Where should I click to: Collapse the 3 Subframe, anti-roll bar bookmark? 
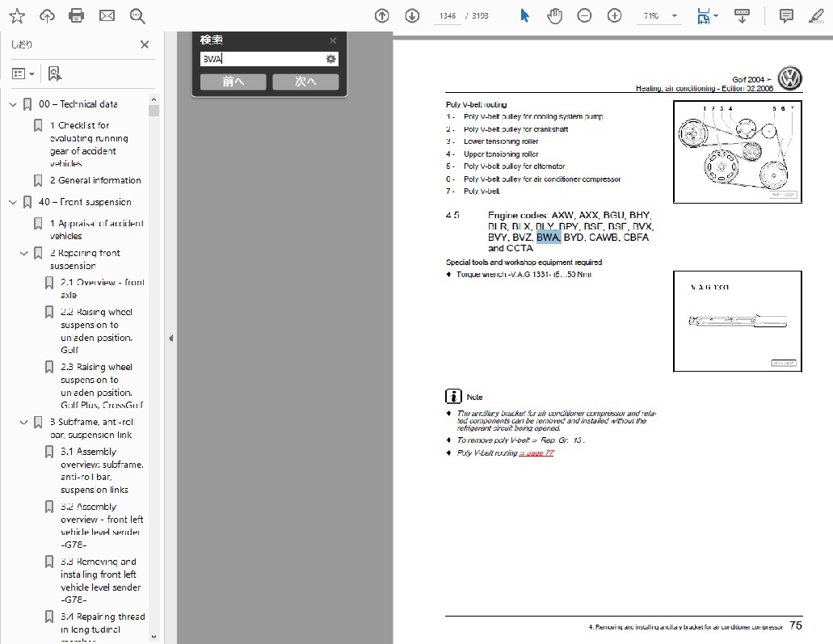24,423
